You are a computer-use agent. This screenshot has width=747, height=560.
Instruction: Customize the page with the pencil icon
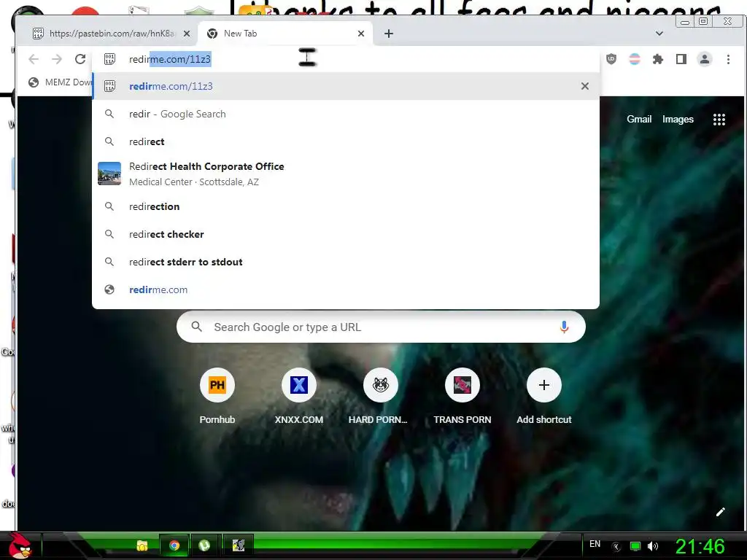[x=720, y=512]
